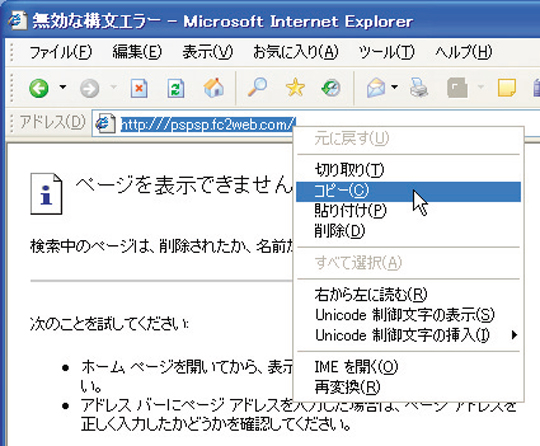Viewport: 540px width, 446px height.
Task: Open the ヘルプ(H) menu
Action: tap(463, 53)
